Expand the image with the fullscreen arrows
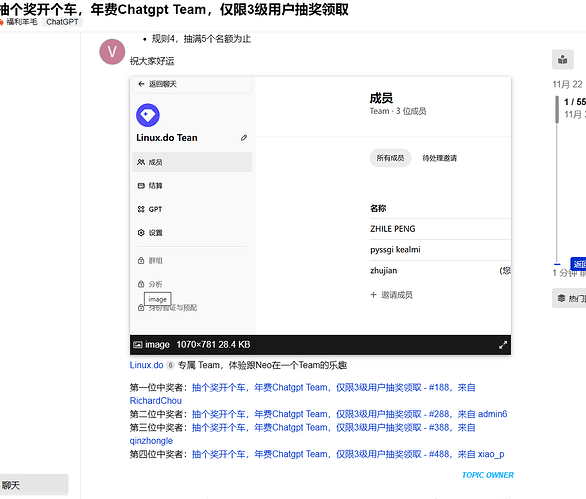 tap(503, 345)
